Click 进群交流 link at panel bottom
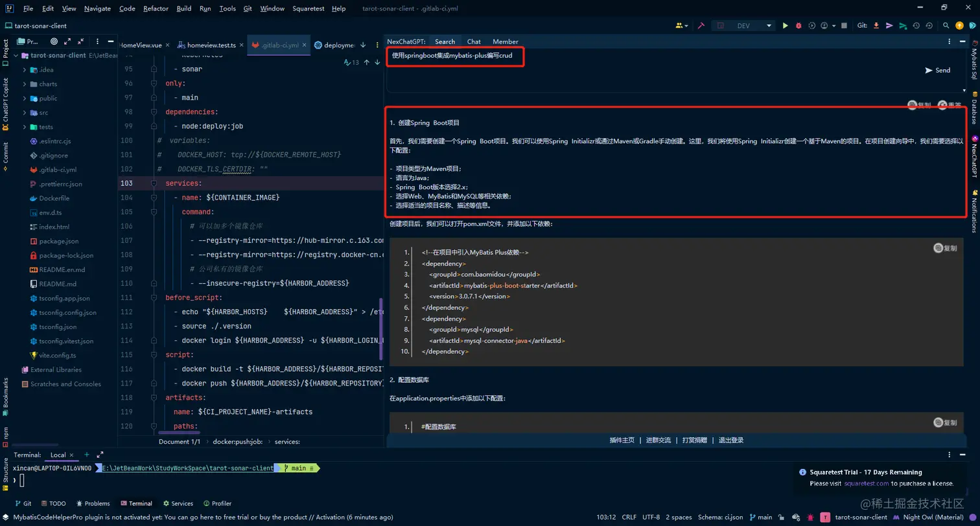Image resolution: width=980 pixels, height=526 pixels. 659,440
